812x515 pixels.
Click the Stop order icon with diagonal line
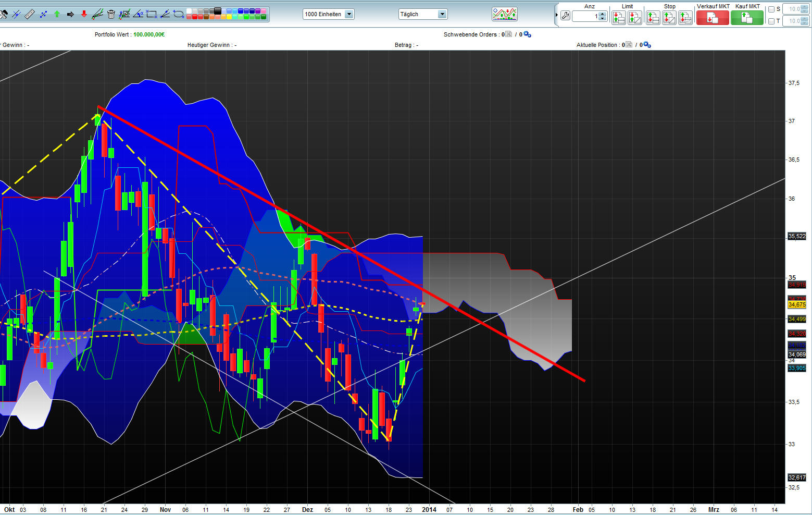(669, 18)
